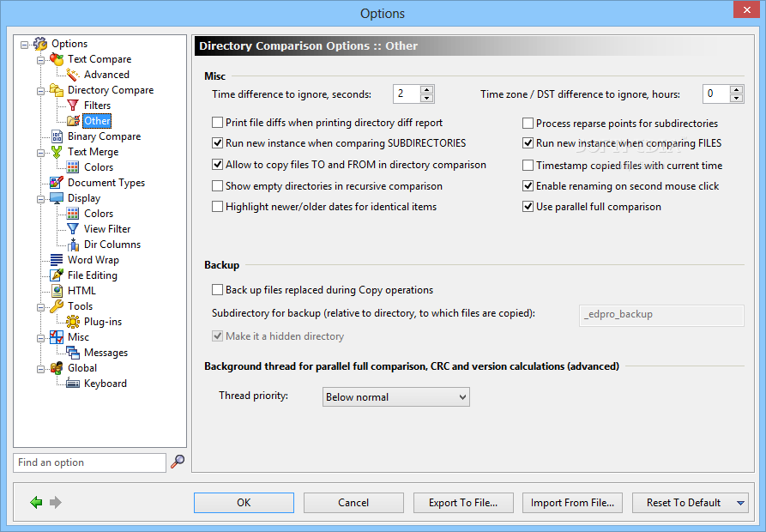This screenshot has height=532, width=766.
Task: Open the Thread priority dropdown
Action: [395, 397]
